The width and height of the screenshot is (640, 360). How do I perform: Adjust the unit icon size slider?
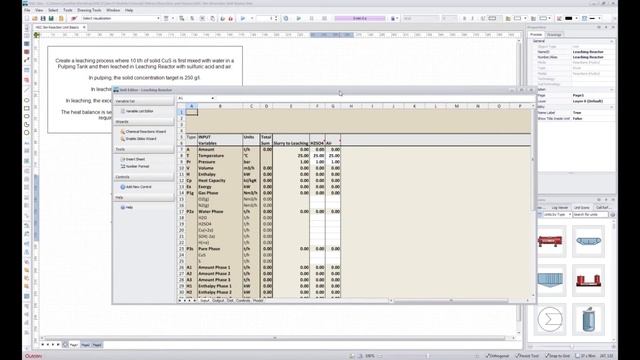tap(571, 347)
